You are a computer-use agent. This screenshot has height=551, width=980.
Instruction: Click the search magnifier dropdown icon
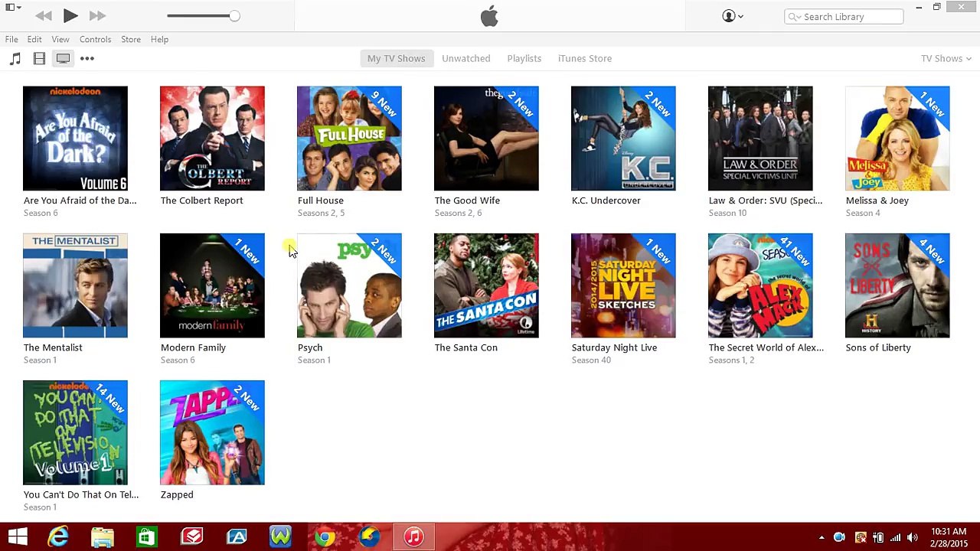coord(795,17)
